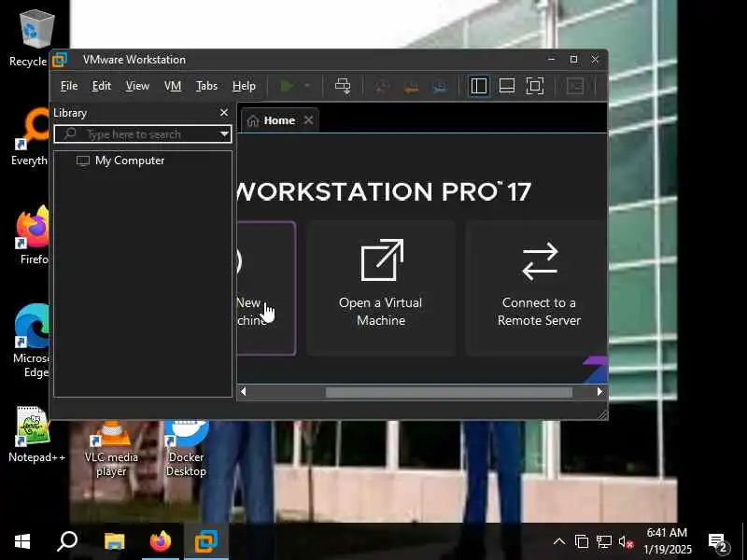747x560 pixels.
Task: Click VMware Workstation taskbar button
Action: pyautogui.click(x=206, y=541)
